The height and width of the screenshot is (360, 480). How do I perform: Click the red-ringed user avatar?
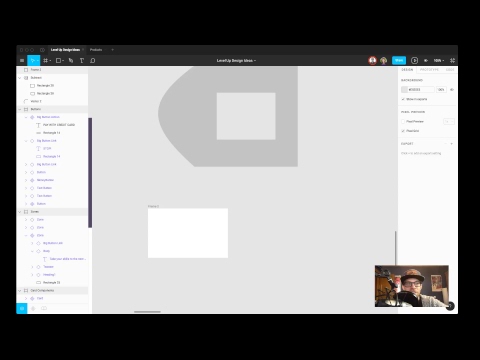click(372, 60)
